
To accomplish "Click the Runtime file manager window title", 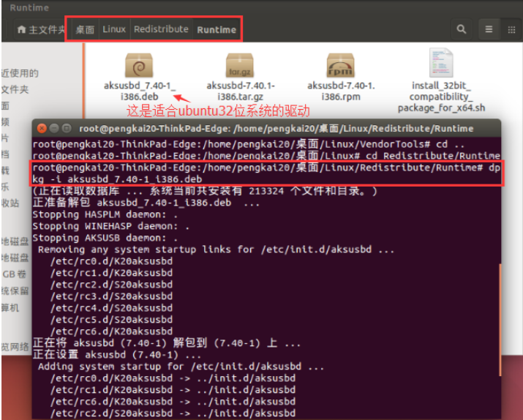I will point(29,7).
